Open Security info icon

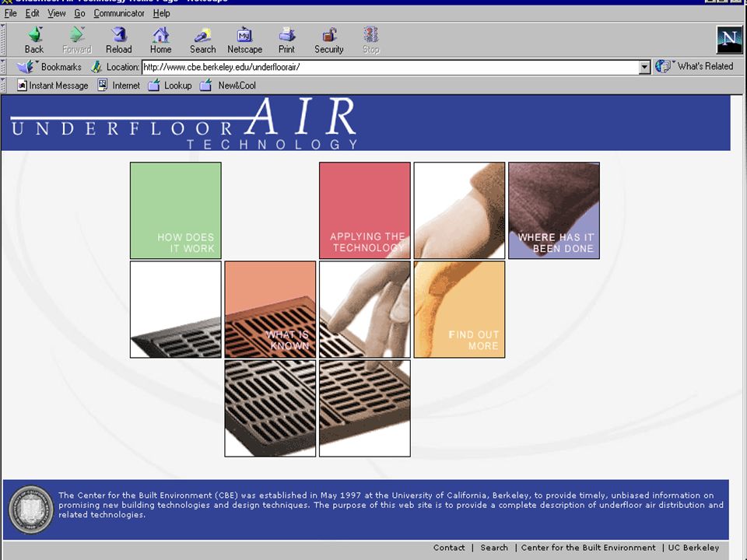328,40
